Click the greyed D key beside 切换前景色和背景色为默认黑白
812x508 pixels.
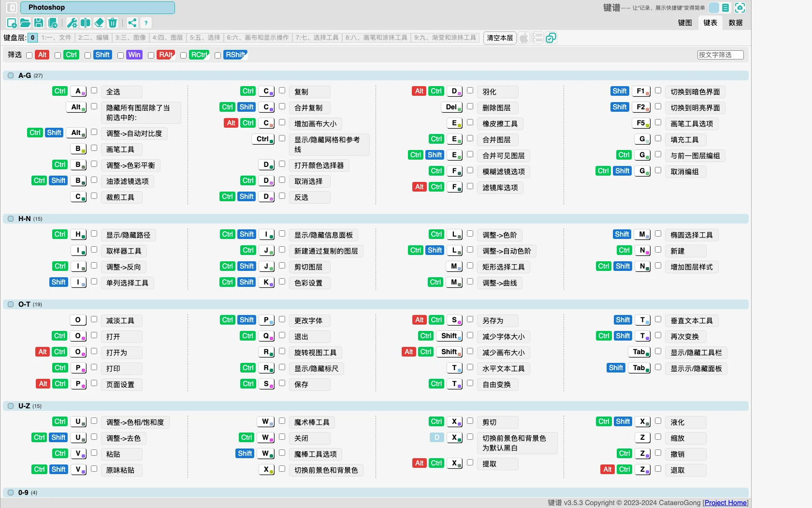437,437
